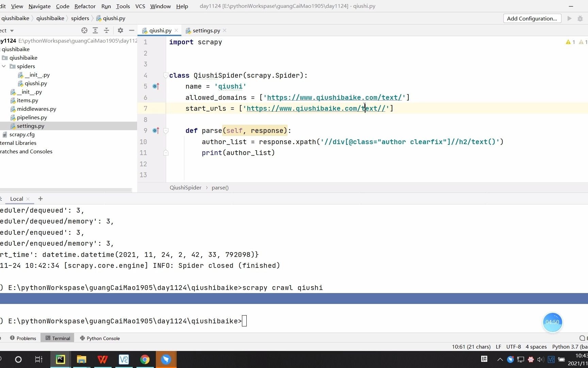
Task: Open the VC app in taskbar
Action: pos(124,359)
